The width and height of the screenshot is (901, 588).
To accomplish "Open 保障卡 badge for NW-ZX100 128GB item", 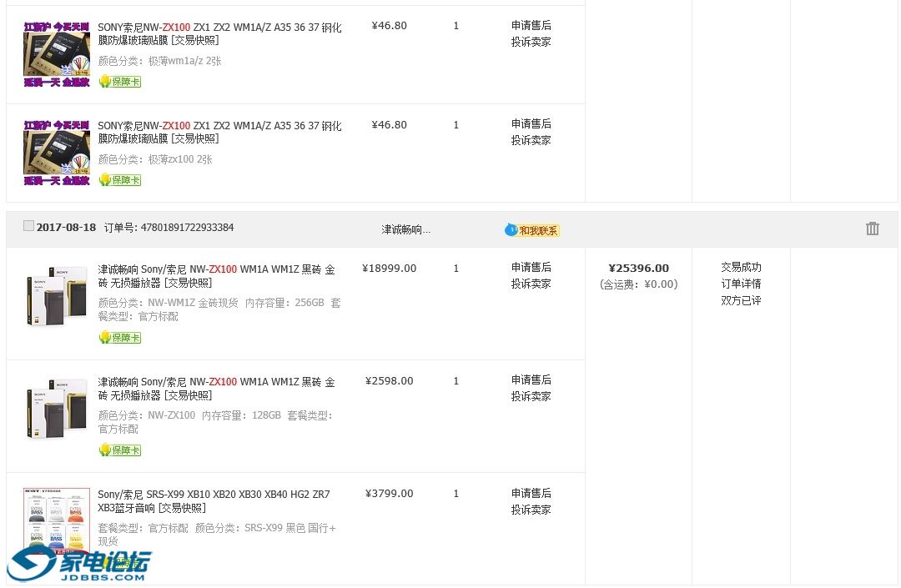I will [120, 450].
